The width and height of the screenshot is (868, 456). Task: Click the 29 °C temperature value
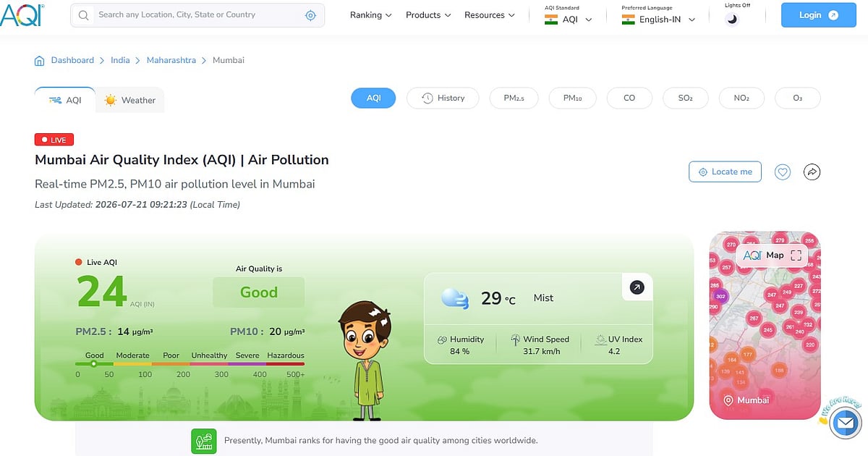[x=498, y=298]
